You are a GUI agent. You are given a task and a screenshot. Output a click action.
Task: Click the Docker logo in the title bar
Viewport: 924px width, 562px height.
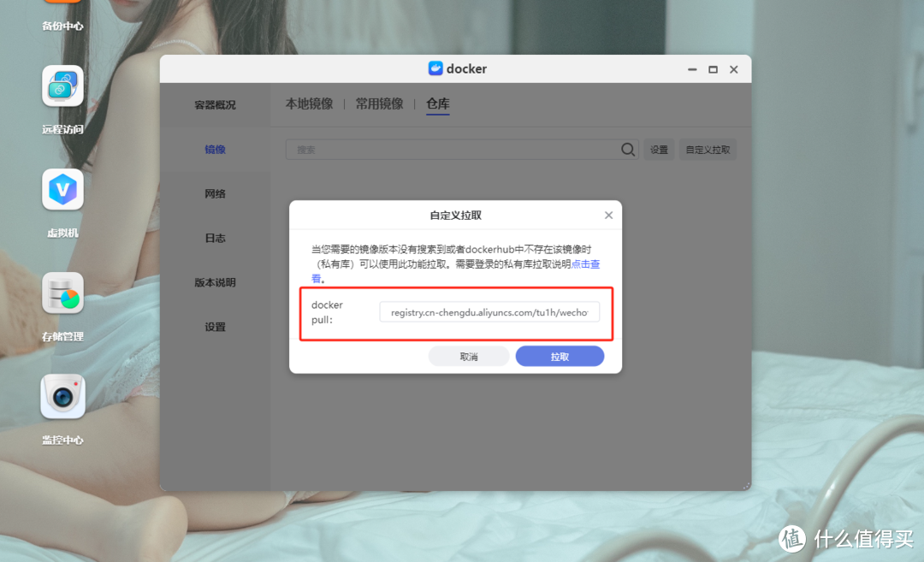coord(436,68)
